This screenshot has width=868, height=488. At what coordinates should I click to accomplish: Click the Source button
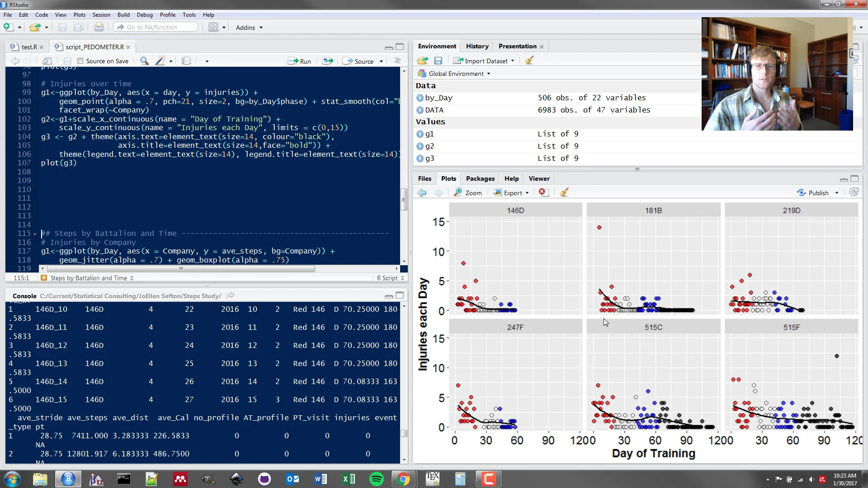359,61
